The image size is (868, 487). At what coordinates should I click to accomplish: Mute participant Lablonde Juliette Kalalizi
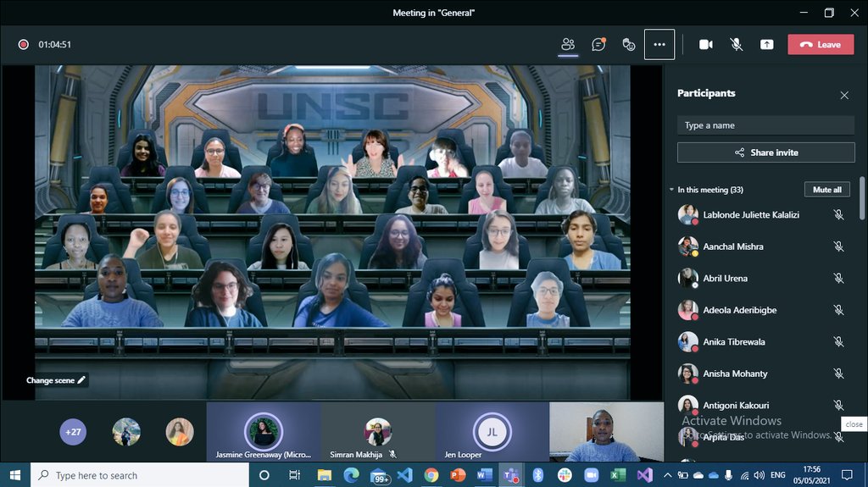click(x=838, y=215)
